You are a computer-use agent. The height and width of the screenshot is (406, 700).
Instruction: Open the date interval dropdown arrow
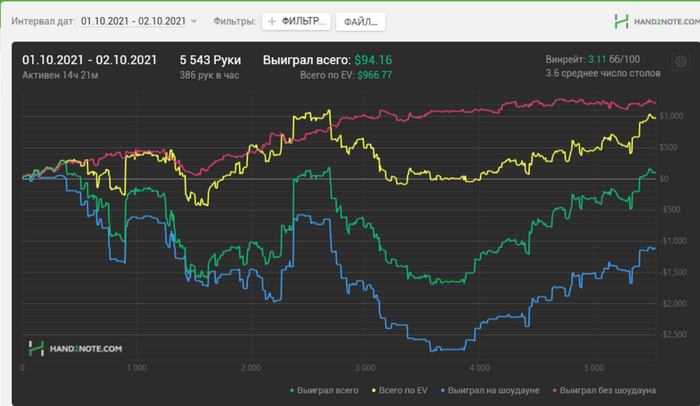(194, 21)
